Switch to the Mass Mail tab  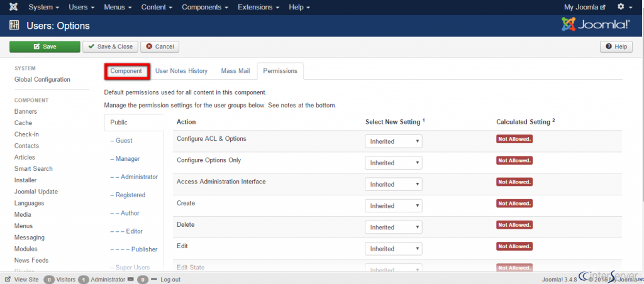click(235, 71)
